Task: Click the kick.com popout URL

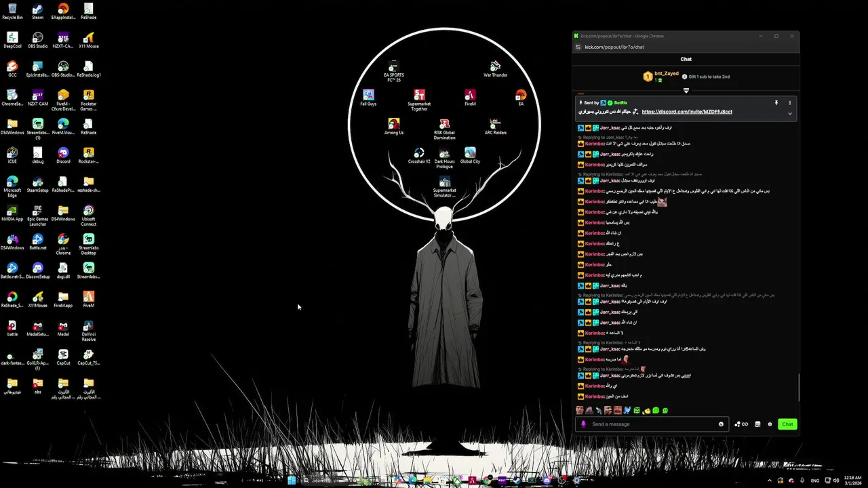Action: click(x=614, y=47)
